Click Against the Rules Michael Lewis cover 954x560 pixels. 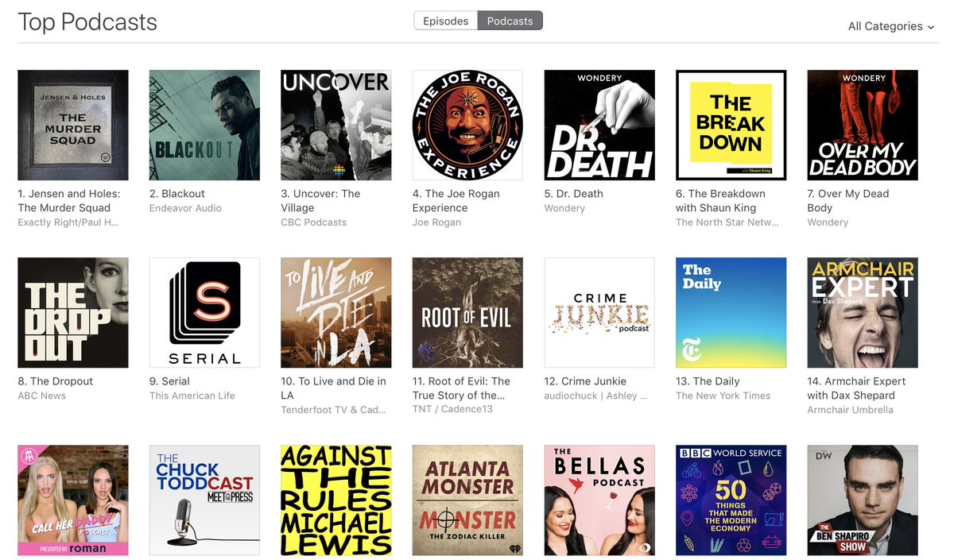(336, 500)
